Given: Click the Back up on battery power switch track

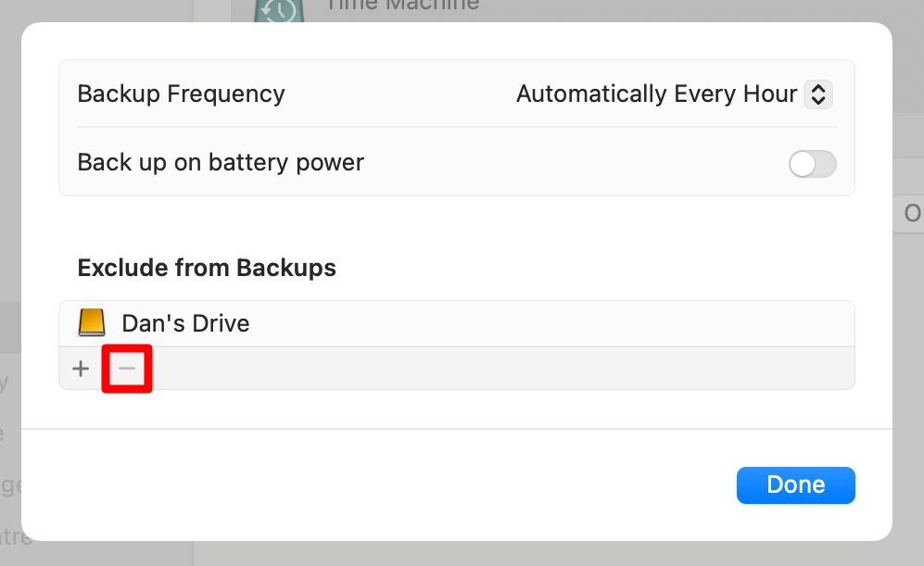Looking at the screenshot, I should [x=812, y=163].
